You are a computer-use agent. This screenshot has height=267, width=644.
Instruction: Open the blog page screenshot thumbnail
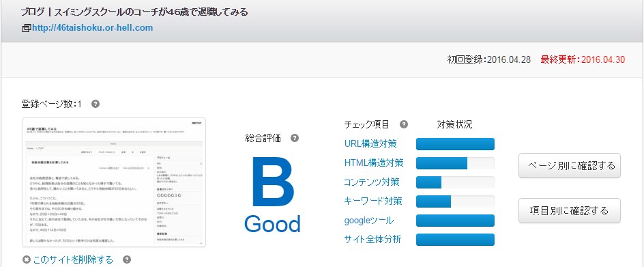[114, 182]
